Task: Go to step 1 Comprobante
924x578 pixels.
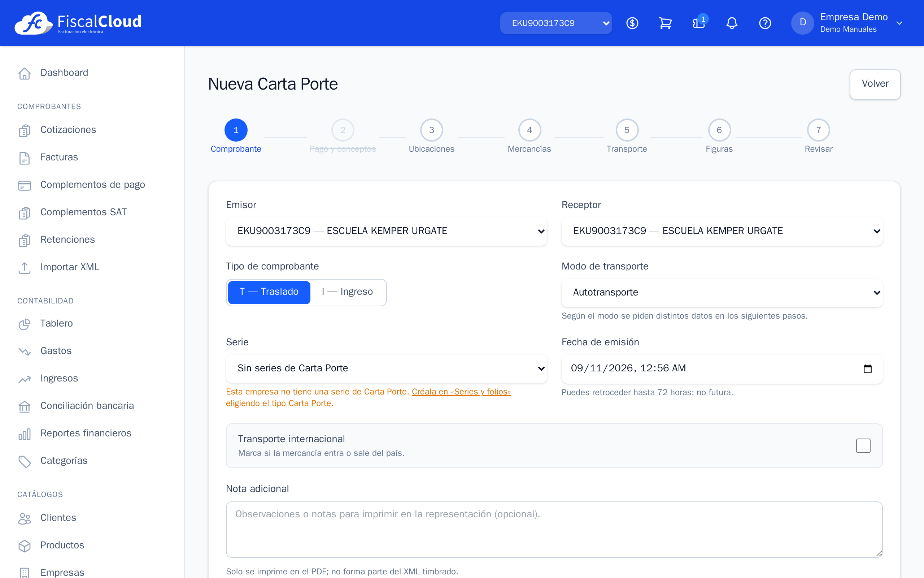Action: (236, 136)
